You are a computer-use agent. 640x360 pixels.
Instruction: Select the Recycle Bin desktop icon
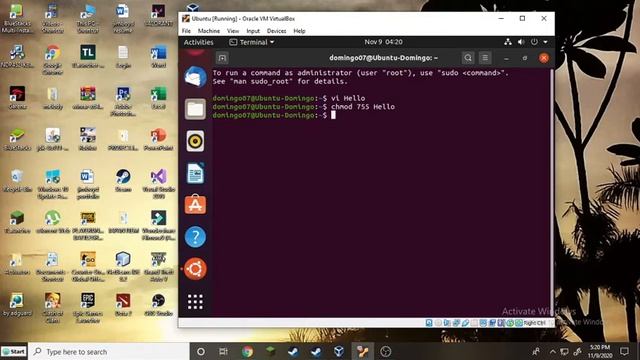pos(17,180)
